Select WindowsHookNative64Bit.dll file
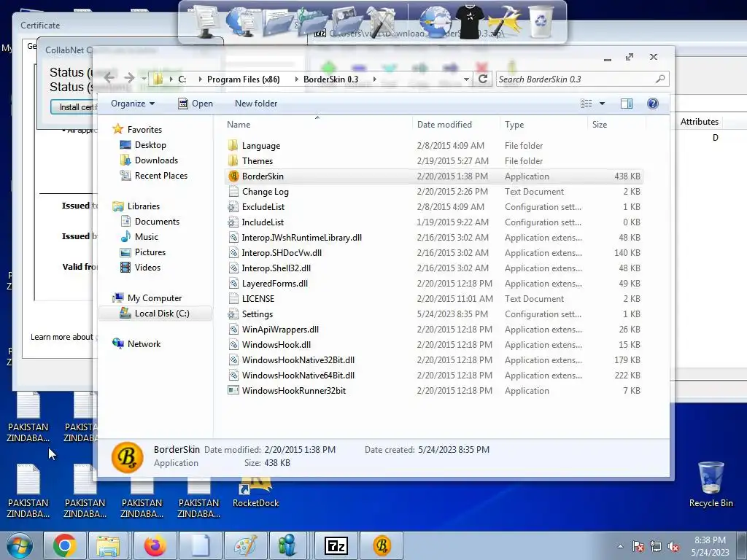 tap(298, 376)
